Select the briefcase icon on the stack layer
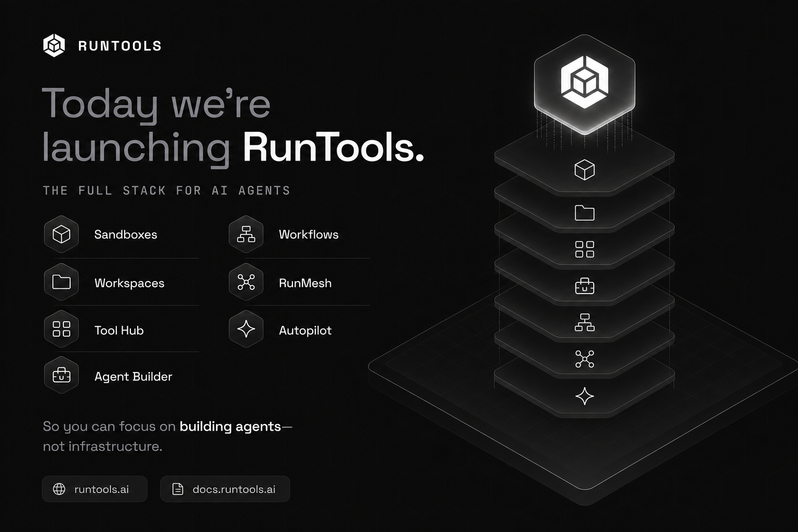Screen dimensions: 798x532 [584, 286]
